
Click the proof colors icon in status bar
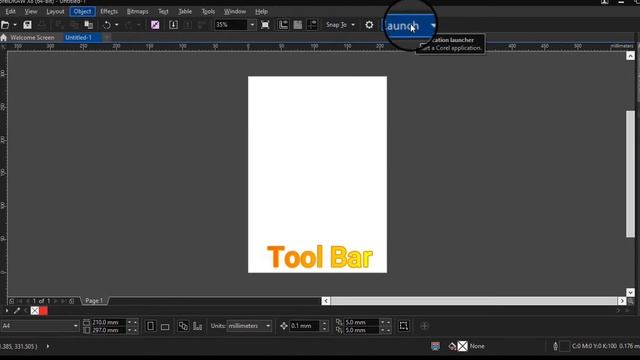pos(436,346)
